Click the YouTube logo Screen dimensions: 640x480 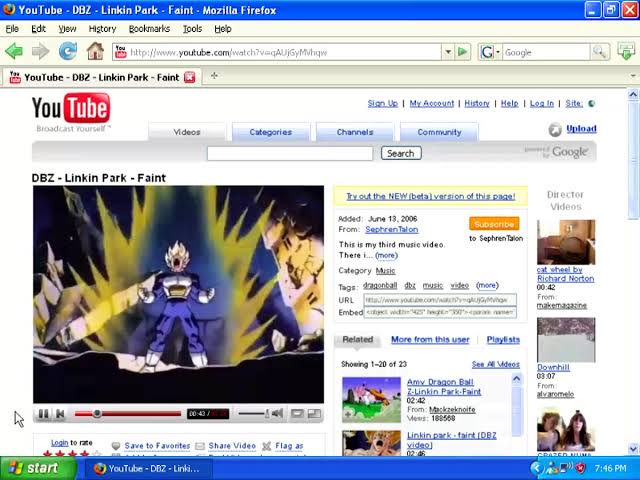[71, 108]
